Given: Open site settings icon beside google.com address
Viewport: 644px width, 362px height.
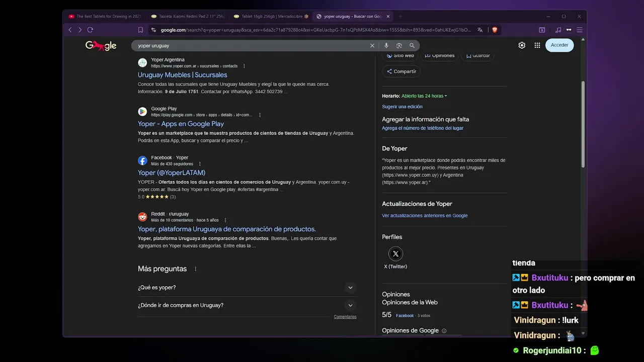Looking at the screenshot, I should (154, 30).
